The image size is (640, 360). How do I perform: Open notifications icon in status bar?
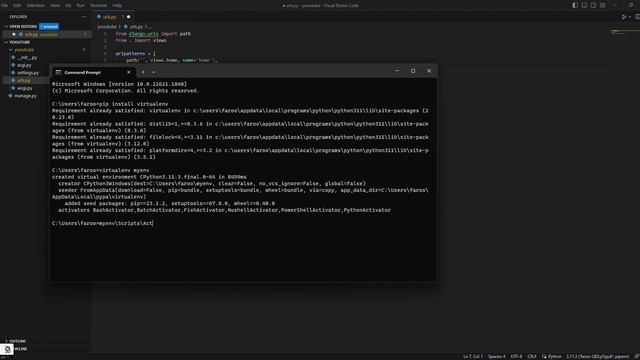tap(636, 356)
